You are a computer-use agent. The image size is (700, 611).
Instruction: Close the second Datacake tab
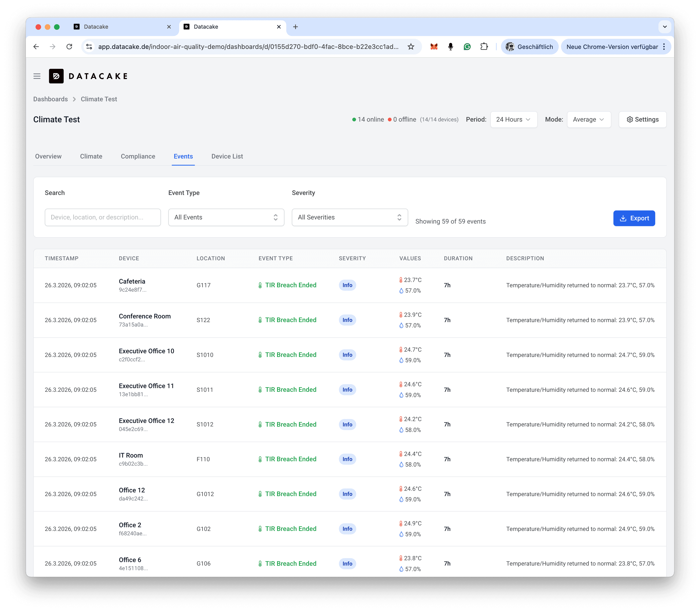pos(279,27)
